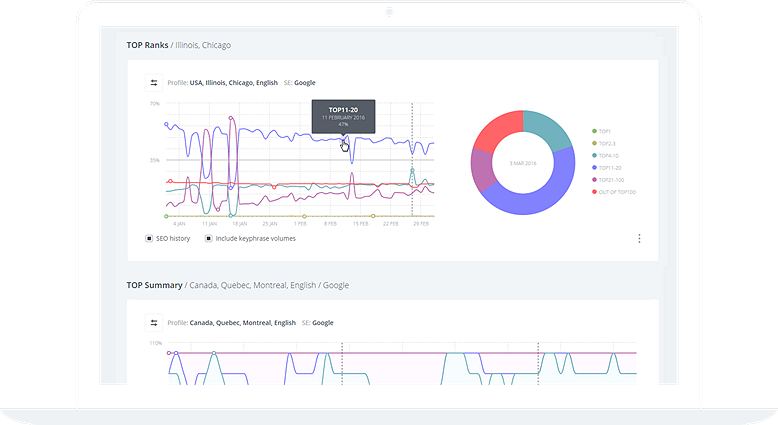Click the 35% y-axis label
Screen dimensions: 778x425
[155, 160]
